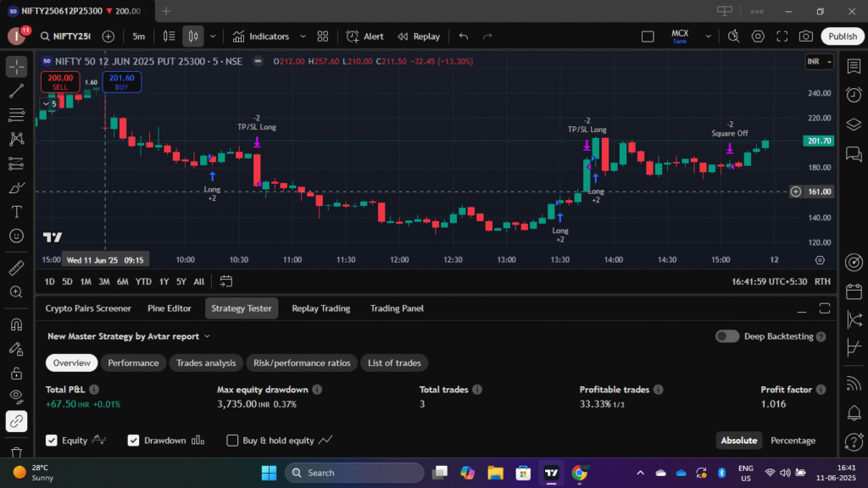The height and width of the screenshot is (488, 868).
Task: Click the NIFTY symbol search field
Action: [65, 36]
